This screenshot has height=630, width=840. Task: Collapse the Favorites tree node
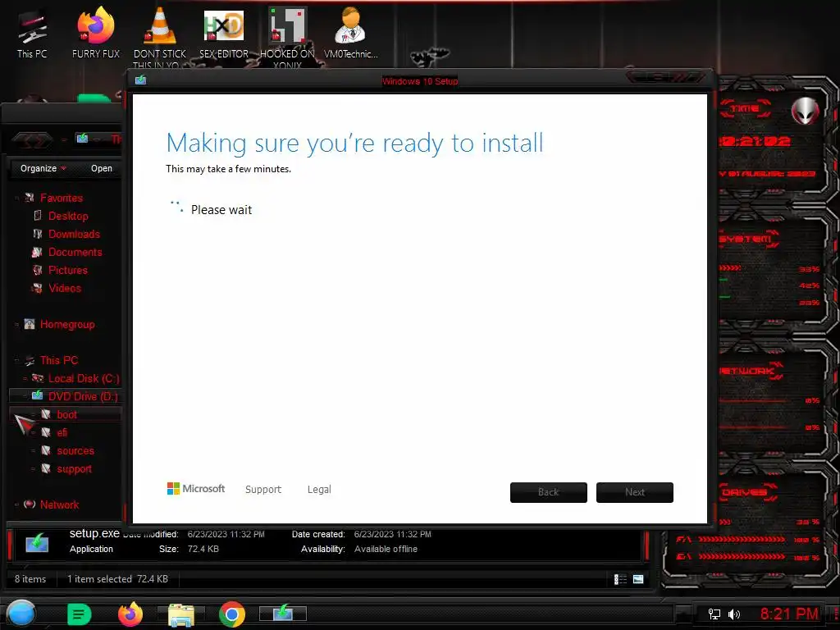tap(16, 199)
